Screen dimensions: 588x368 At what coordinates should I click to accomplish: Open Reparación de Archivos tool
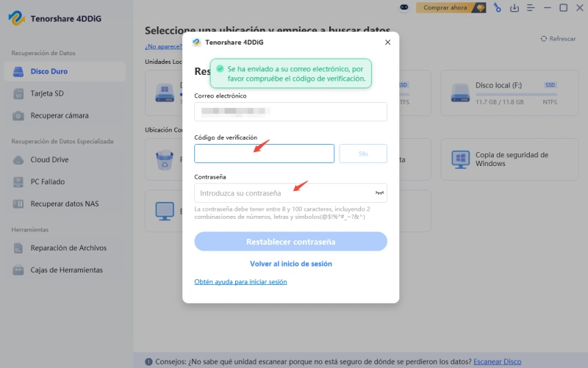pyautogui.click(x=65, y=248)
